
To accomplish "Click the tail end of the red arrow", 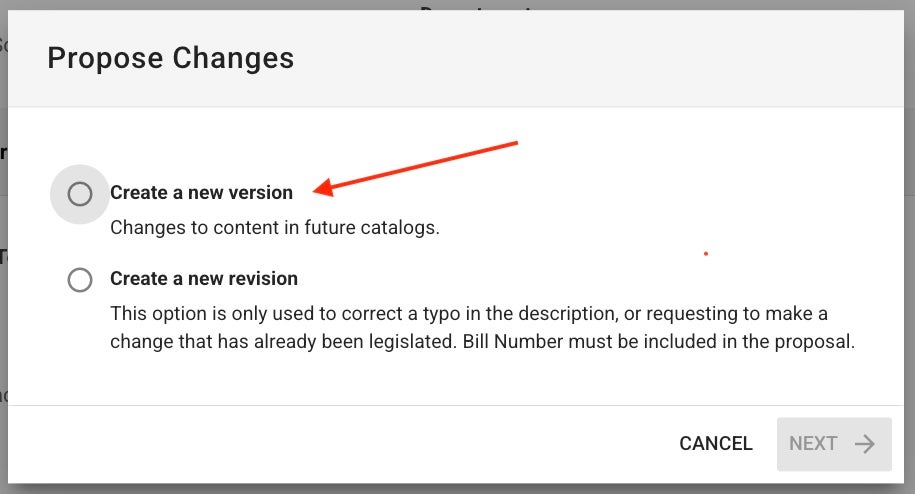I will pos(512,143).
